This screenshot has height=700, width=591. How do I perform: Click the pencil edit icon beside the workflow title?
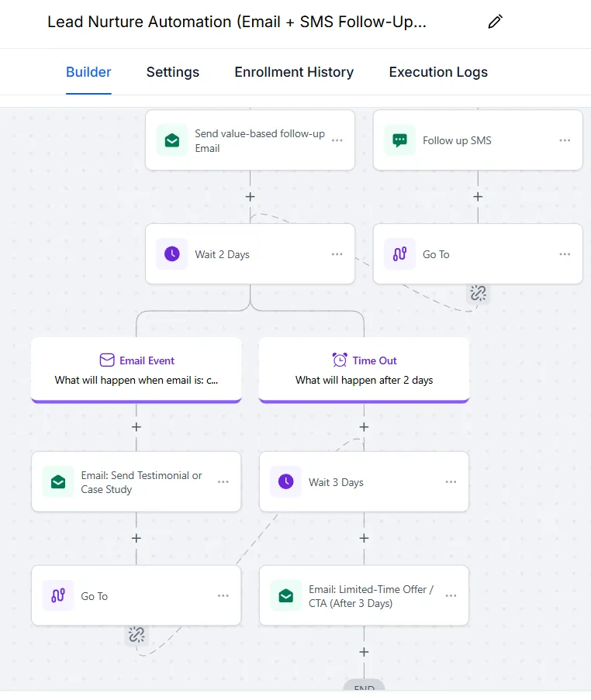pyautogui.click(x=495, y=22)
